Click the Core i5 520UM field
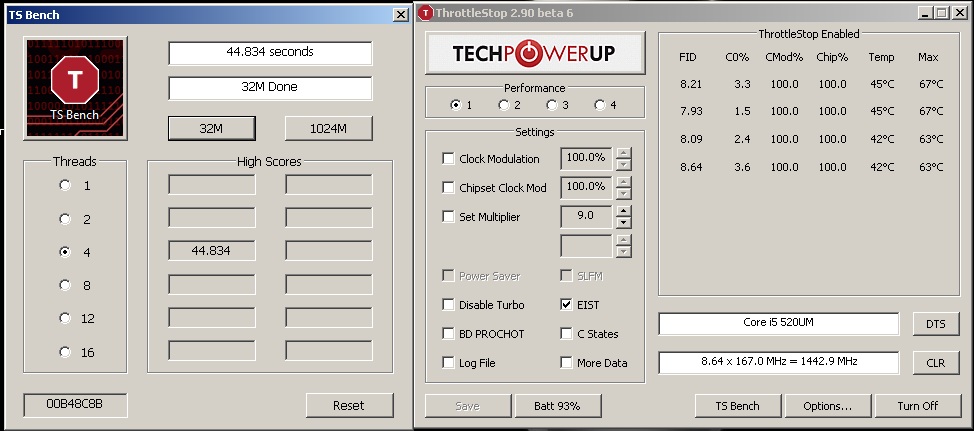The image size is (974, 431). (779, 324)
